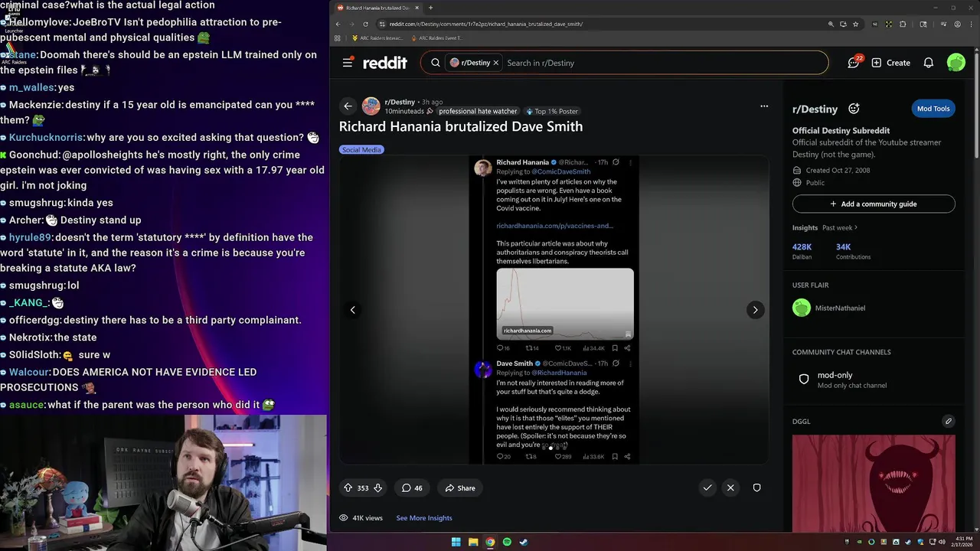The width and height of the screenshot is (980, 551).
Task: Click the taskbar clock showing 4:31 PM
Action: point(963,542)
